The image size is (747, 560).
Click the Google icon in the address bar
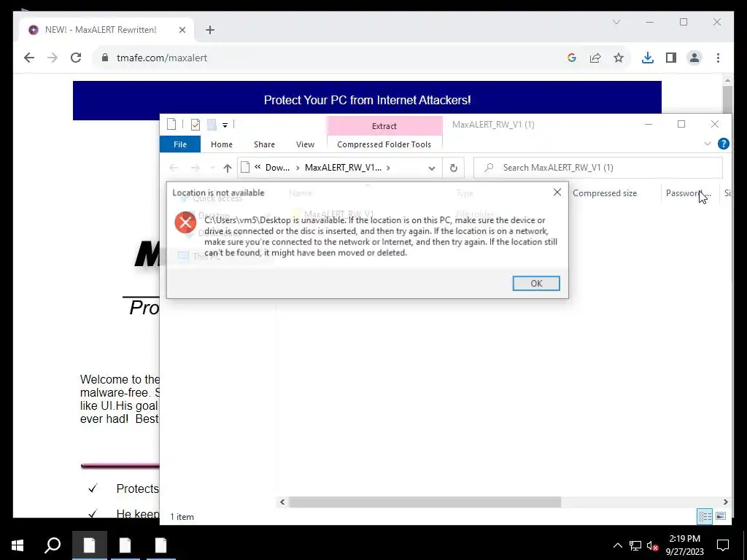572,58
